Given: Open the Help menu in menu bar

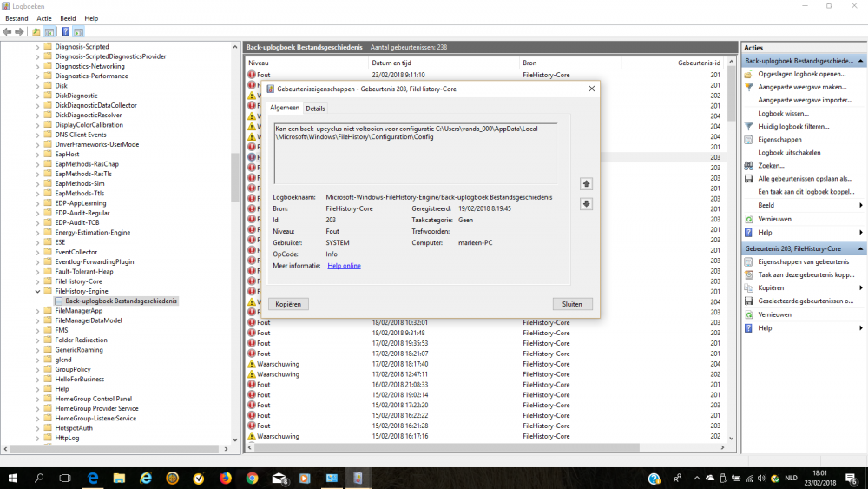Looking at the screenshot, I should [x=91, y=18].
